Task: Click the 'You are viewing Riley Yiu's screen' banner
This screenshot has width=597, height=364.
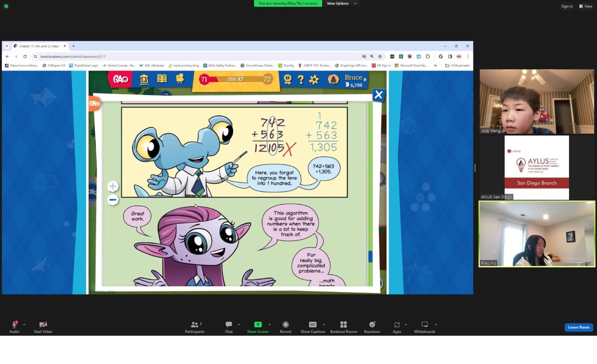Action: (288, 3)
